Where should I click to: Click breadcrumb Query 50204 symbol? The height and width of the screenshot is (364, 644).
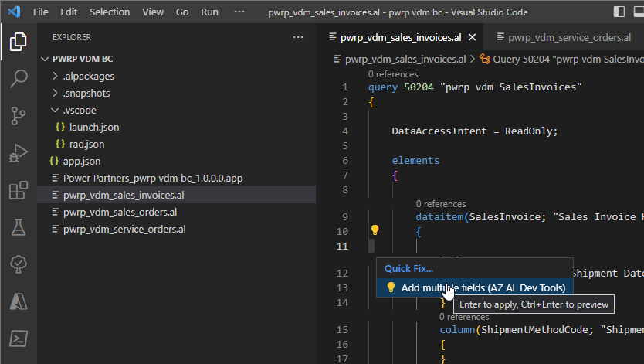[x=561, y=60]
